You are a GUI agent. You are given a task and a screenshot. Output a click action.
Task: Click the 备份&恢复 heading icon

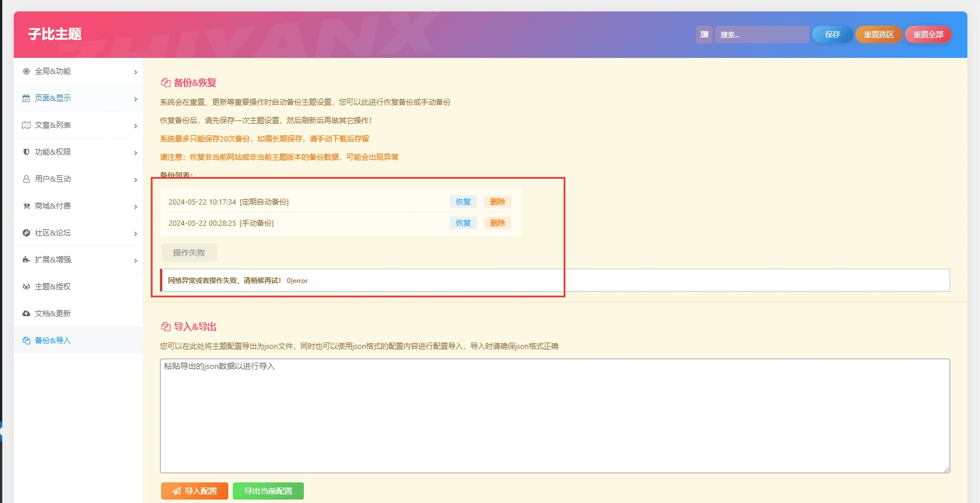coord(166,82)
